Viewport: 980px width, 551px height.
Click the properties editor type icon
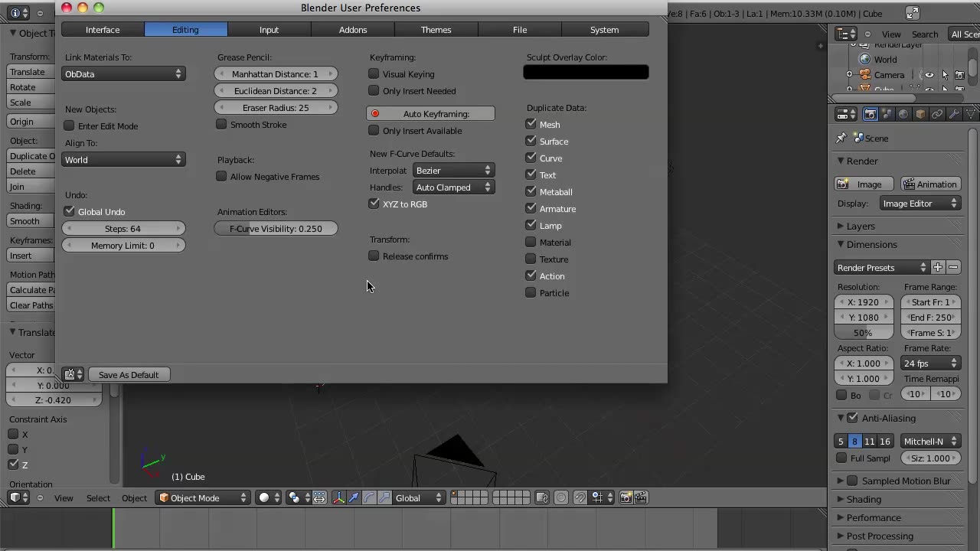846,114
